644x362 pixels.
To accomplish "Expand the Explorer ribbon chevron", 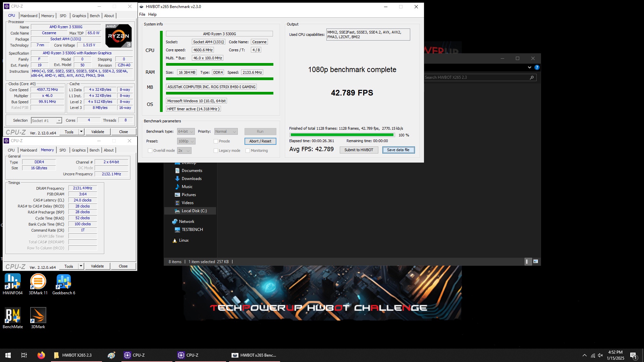I will (x=530, y=67).
